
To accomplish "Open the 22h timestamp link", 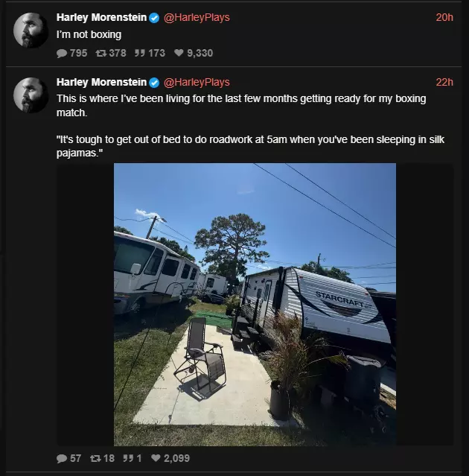I will coord(444,82).
